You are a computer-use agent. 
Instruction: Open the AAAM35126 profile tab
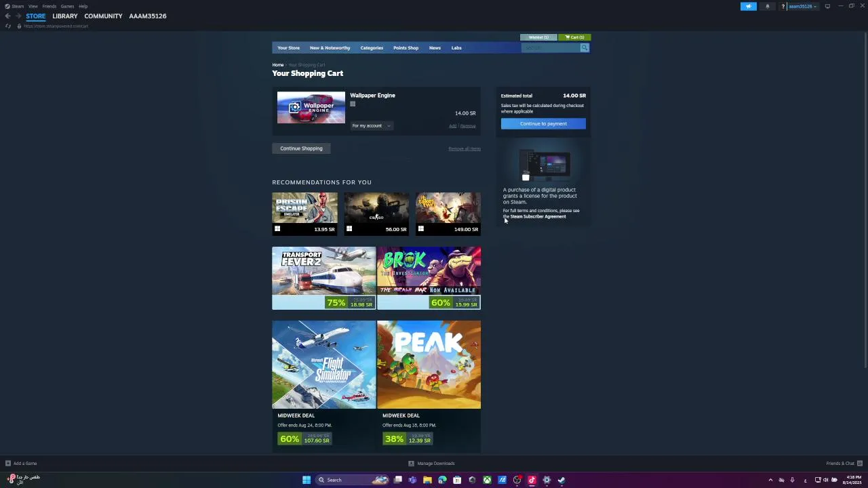pyautogui.click(x=148, y=16)
